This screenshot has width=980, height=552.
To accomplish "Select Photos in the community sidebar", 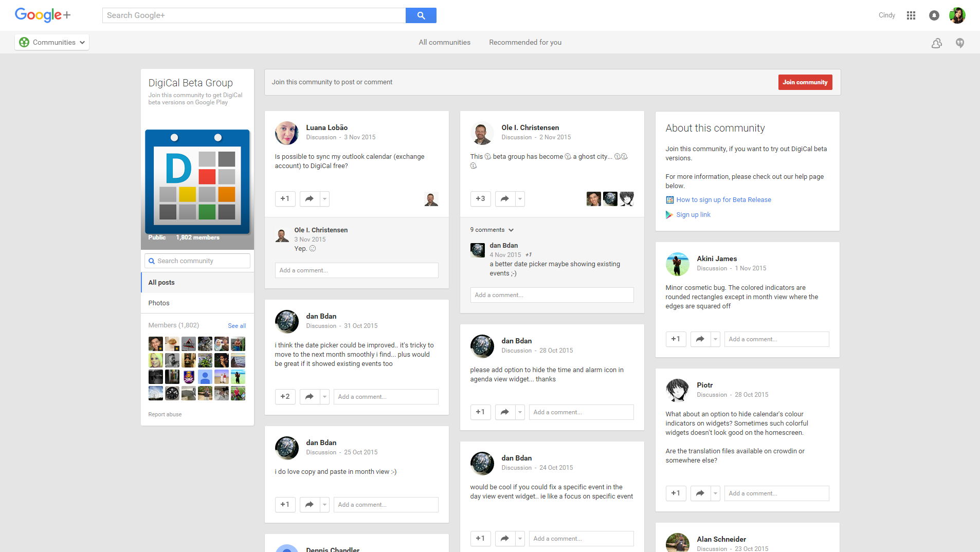I will pyautogui.click(x=159, y=303).
